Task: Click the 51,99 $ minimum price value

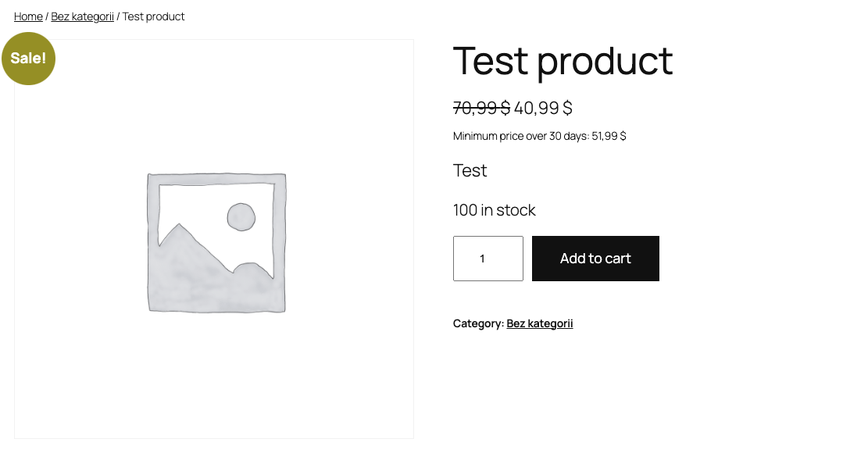Action: point(609,136)
